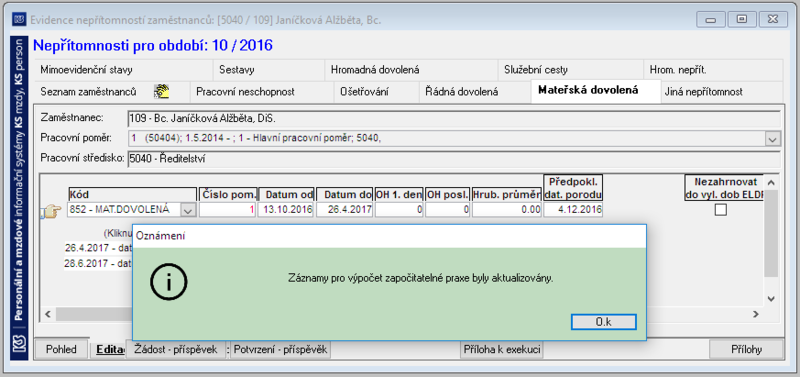The width and height of the screenshot is (800, 377).
Task: Click the vertical scrollbar down arrow
Action: 771,299
